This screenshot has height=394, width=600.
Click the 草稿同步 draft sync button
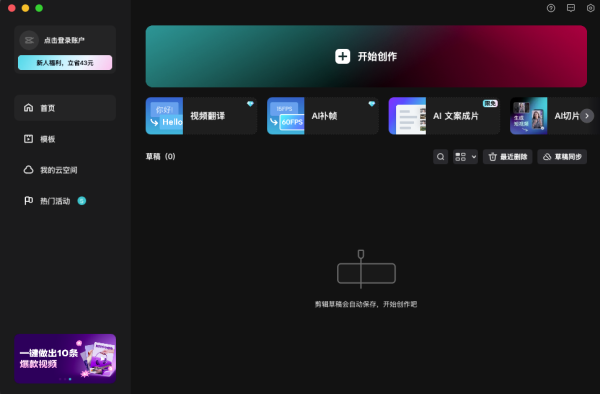click(x=562, y=157)
